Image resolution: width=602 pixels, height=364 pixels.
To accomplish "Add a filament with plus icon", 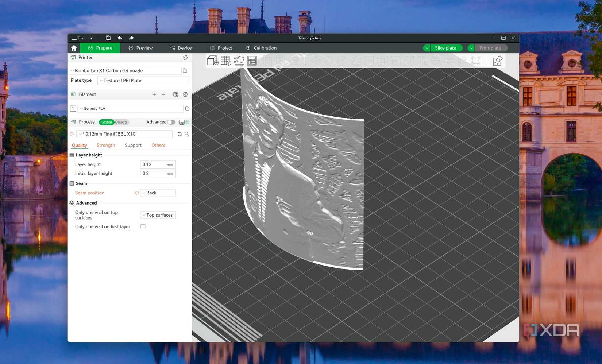I will [154, 94].
